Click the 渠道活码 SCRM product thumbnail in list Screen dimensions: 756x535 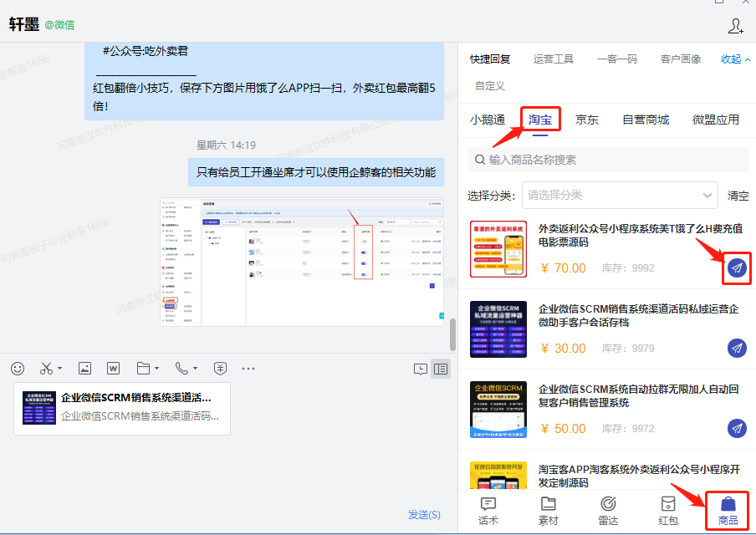point(498,329)
